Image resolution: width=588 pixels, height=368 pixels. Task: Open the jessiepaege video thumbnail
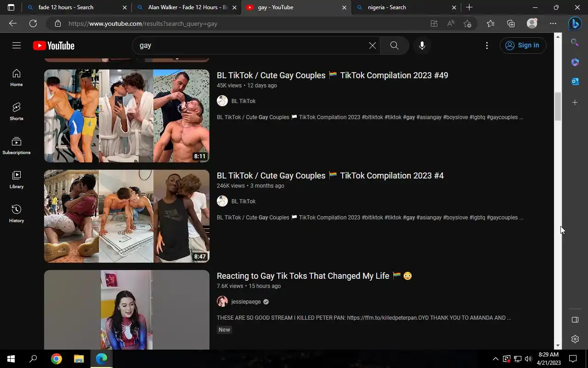click(127, 310)
